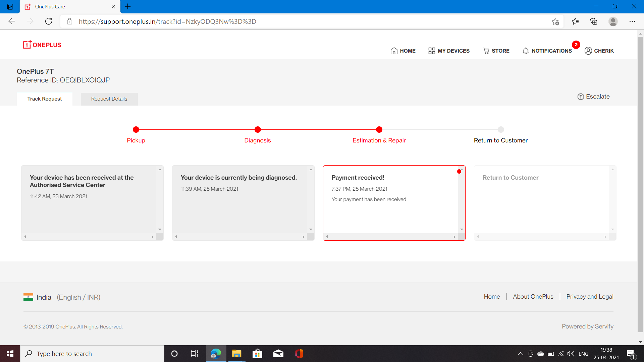Click the Diagnosis step dot
The height and width of the screenshot is (362, 644).
point(258,130)
